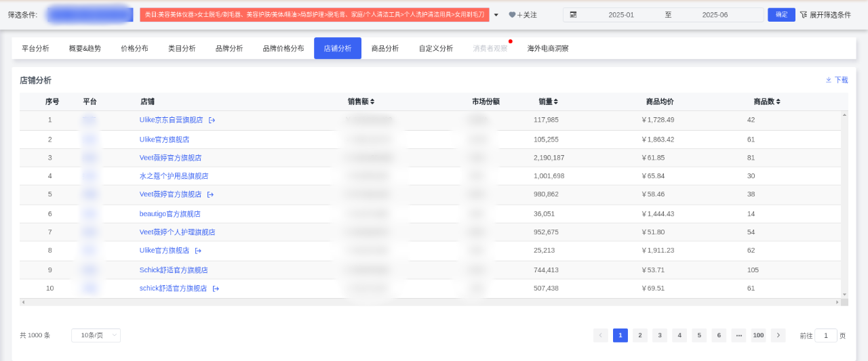
Task: Click sales volume cell 1,001,698
Action: tap(549, 176)
